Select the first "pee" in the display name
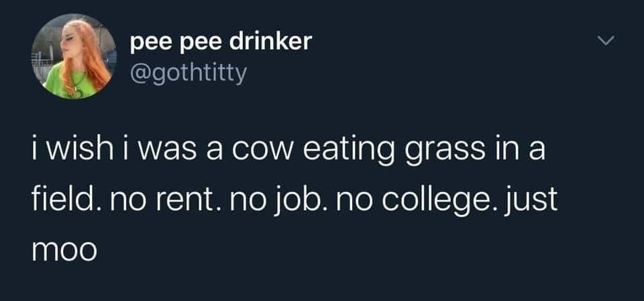 click(150, 44)
